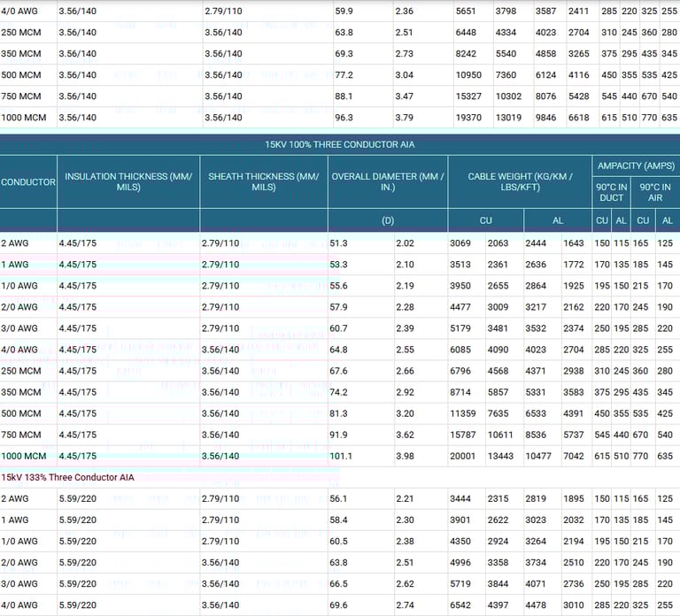Click the AL subheader under Cable Weight
This screenshot has height=616, width=680.
pyautogui.click(x=560, y=220)
